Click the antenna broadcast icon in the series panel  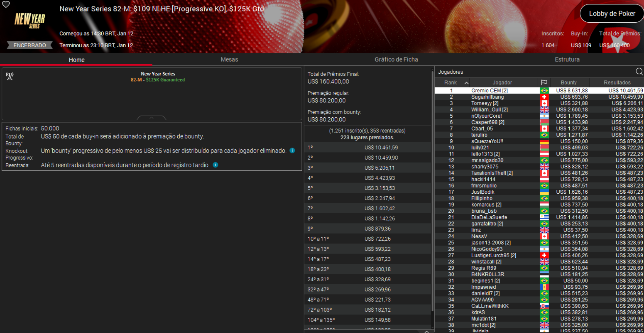10,76
